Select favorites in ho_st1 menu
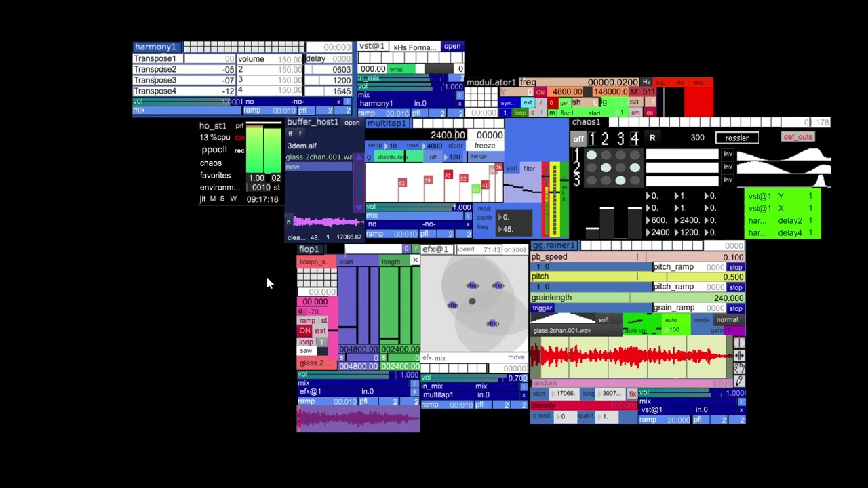Screen dimensions: 868x488 (x=215, y=176)
